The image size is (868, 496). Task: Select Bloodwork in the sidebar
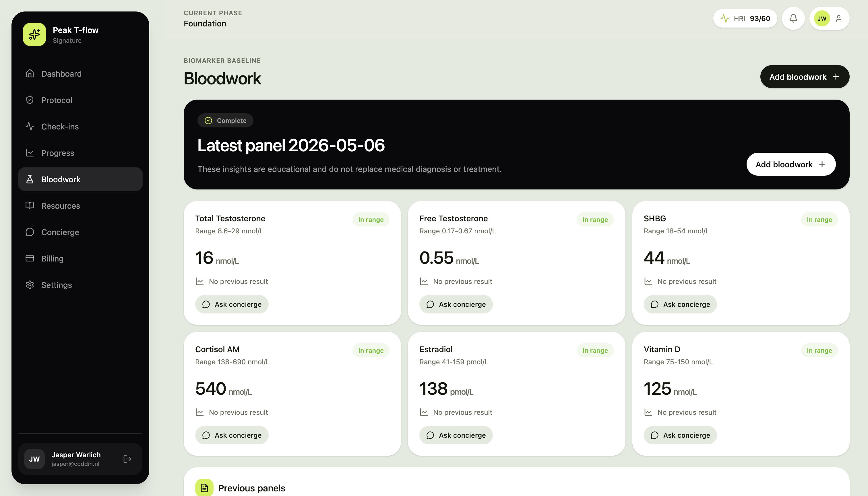coord(80,179)
